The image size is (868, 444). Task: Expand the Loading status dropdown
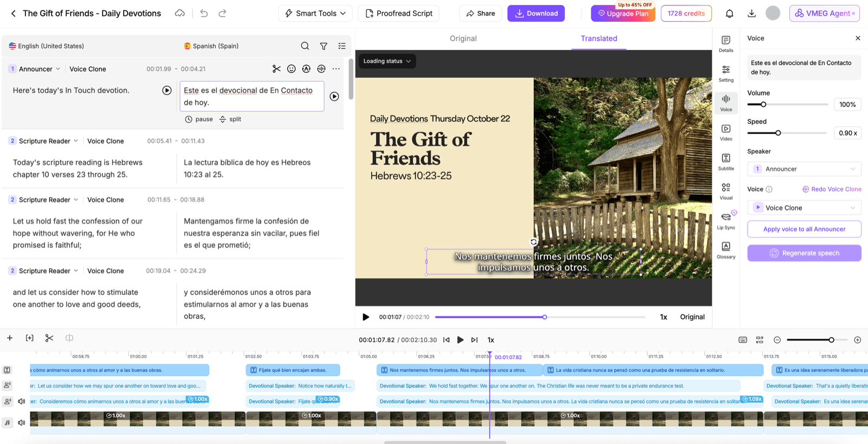(387, 61)
